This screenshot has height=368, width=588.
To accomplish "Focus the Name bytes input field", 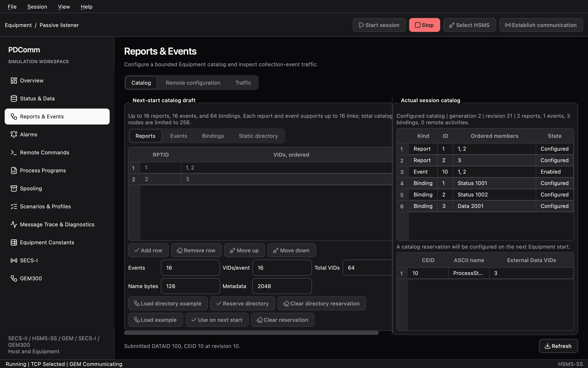I will tap(190, 286).
